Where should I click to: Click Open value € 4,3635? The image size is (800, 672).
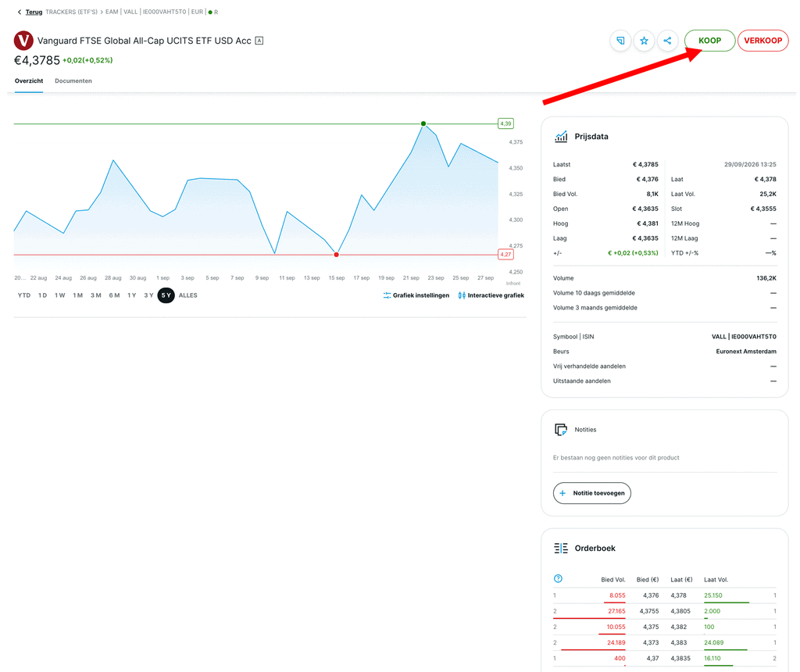[645, 209]
